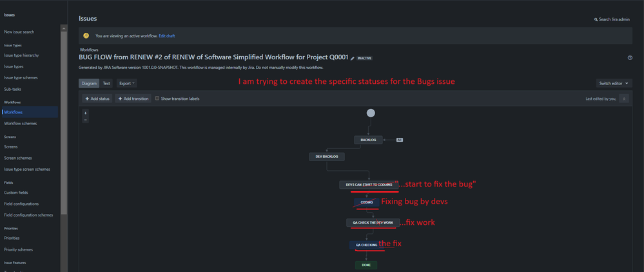Open the Workflows breadcrumb link

[89, 50]
